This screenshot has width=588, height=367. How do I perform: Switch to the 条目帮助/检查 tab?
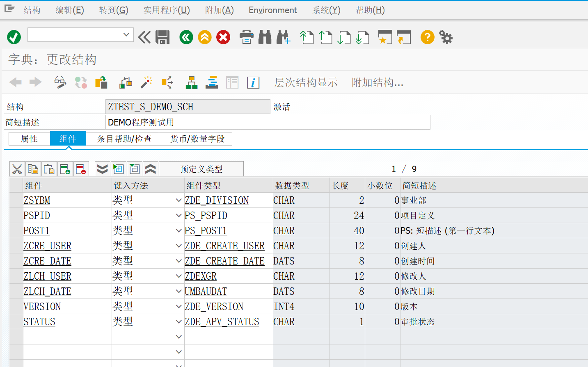point(124,139)
